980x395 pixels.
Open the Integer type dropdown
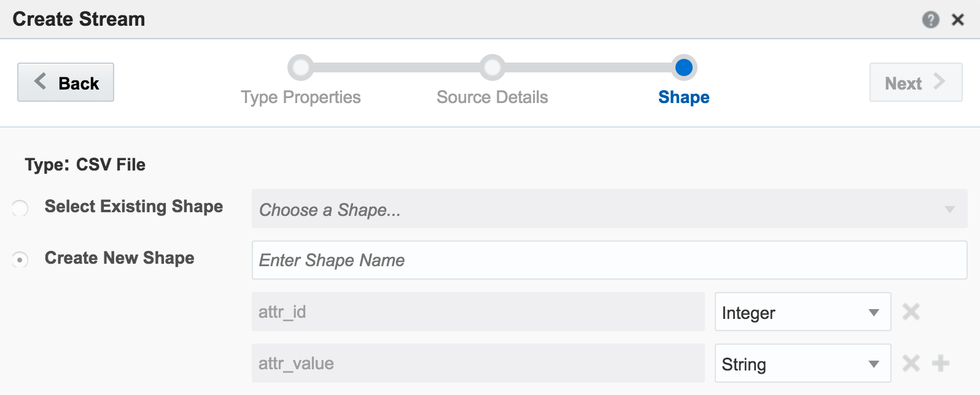tap(802, 312)
